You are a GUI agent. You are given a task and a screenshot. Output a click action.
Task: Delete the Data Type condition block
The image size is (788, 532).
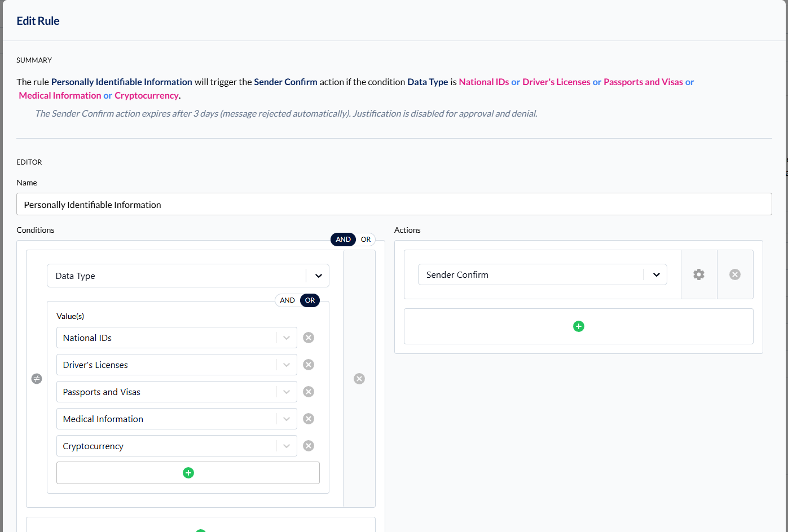click(359, 379)
